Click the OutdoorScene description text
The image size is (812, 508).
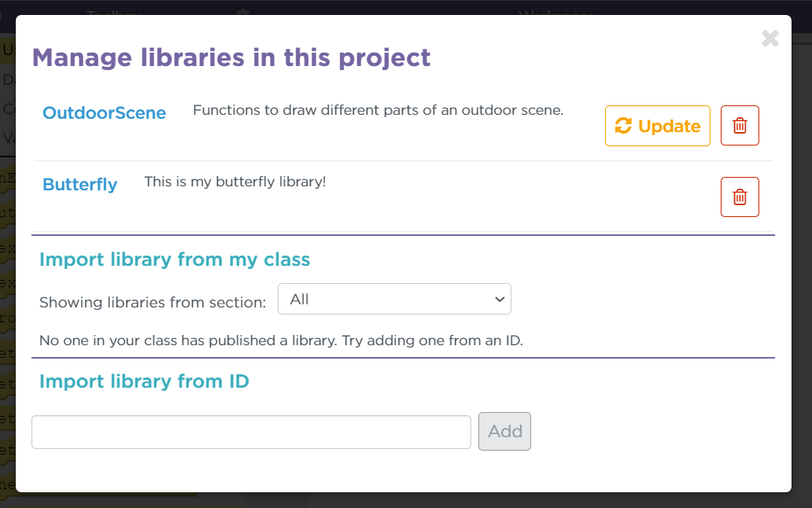(x=378, y=110)
